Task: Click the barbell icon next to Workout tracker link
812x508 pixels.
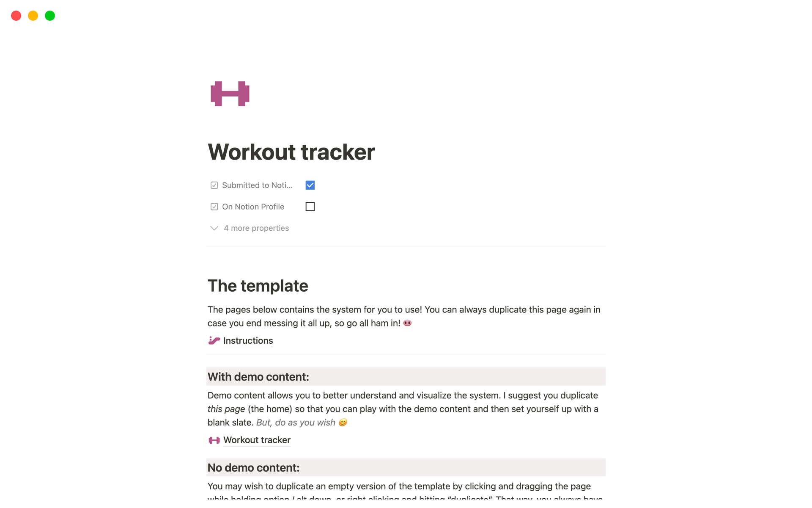Action: pyautogui.click(x=214, y=439)
